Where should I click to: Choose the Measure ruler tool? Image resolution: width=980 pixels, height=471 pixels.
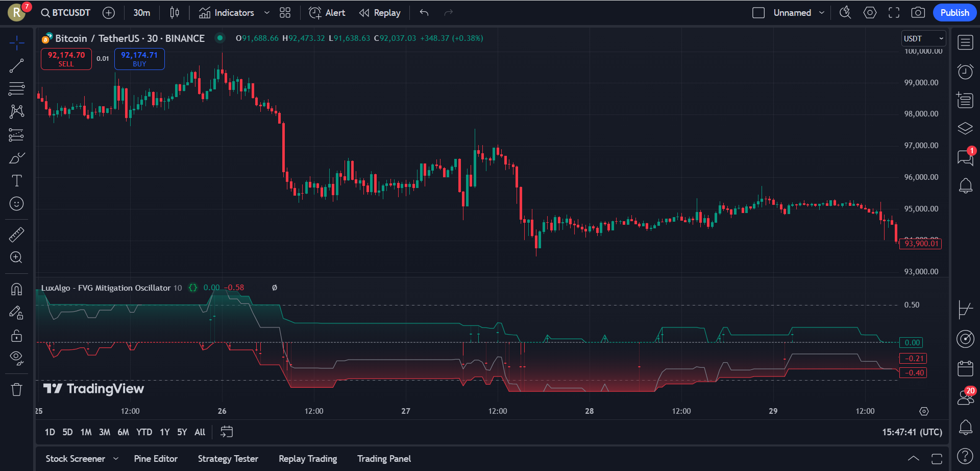pos(16,234)
